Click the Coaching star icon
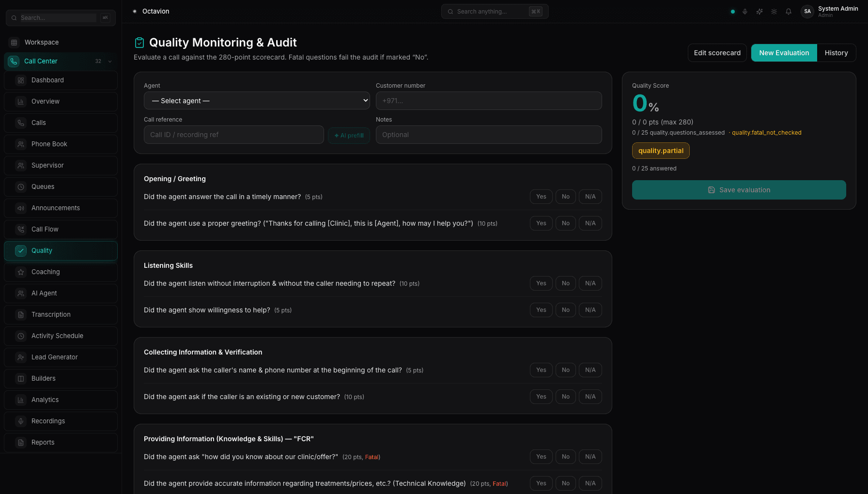The height and width of the screenshot is (494, 868). point(21,272)
